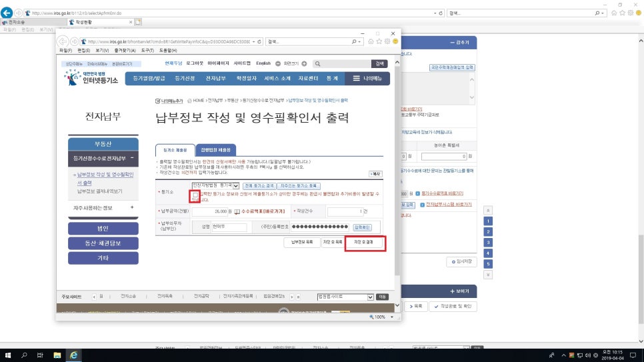This screenshot has width=644, height=362.
Task: Open Windows Start menu
Action: tap(8, 355)
